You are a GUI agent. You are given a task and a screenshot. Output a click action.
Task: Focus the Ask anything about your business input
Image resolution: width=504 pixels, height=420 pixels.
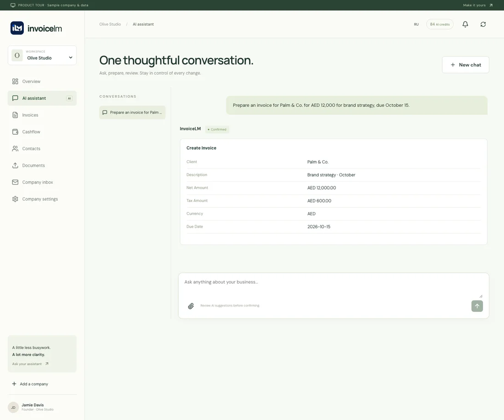[x=333, y=287]
